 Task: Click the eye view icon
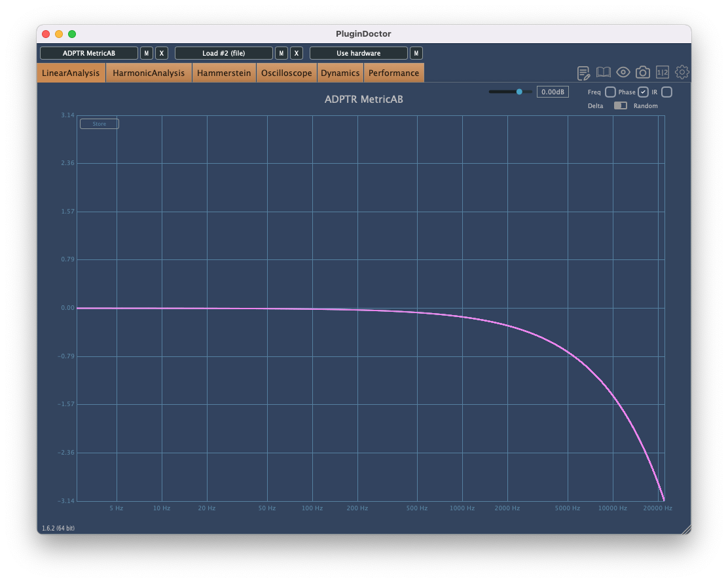coord(623,72)
